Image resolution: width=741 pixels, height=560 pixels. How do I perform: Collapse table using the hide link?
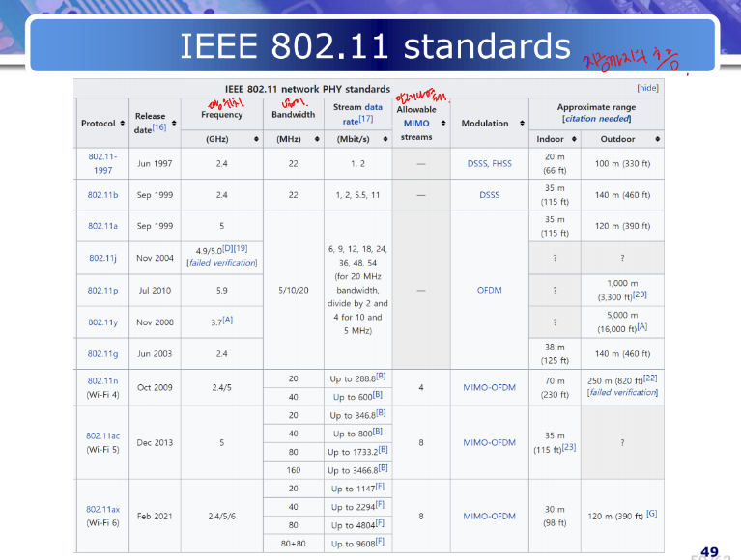pyautogui.click(x=647, y=88)
